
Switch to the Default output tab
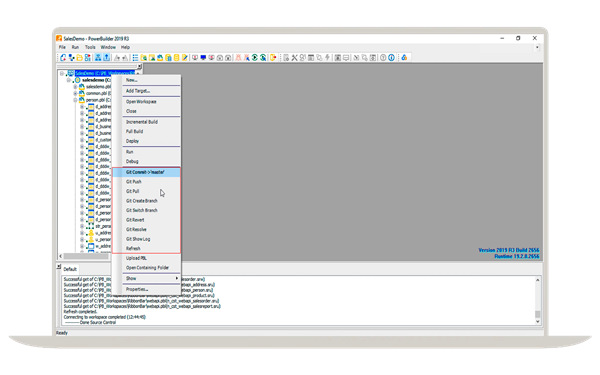(x=70, y=269)
